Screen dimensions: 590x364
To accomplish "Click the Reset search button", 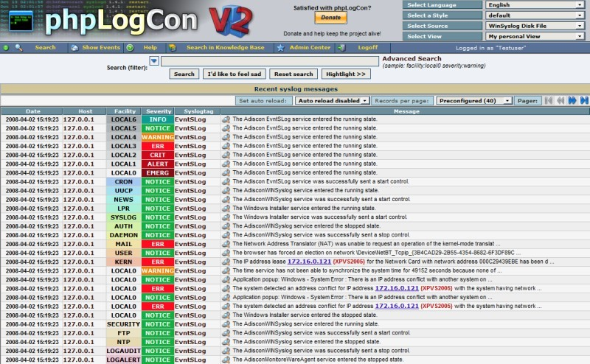I will 294,74.
